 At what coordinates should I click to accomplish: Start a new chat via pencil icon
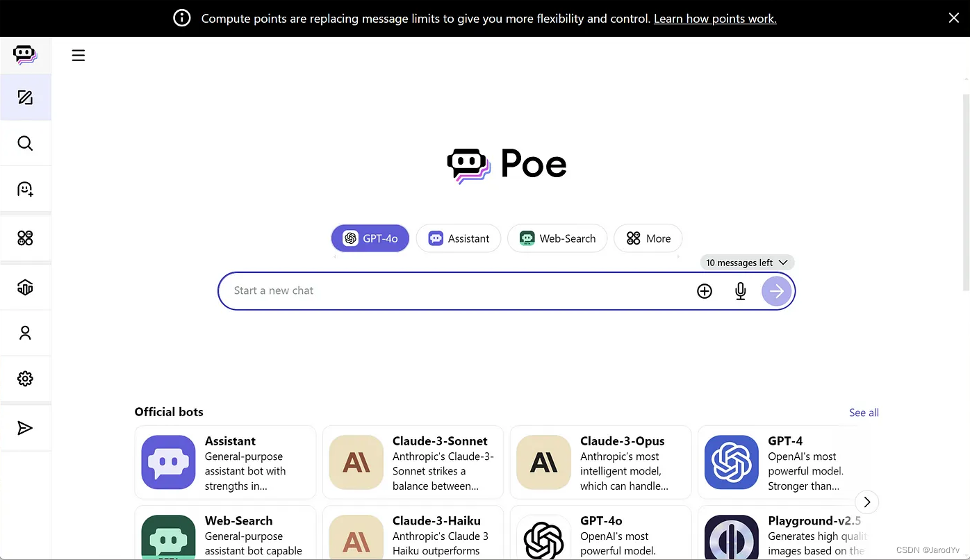coord(25,97)
